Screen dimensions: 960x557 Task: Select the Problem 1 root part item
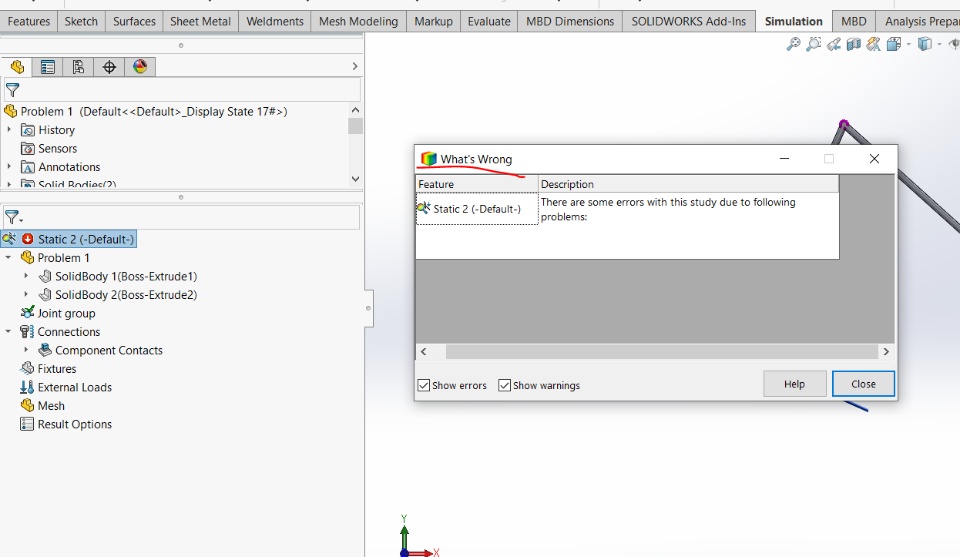153,111
